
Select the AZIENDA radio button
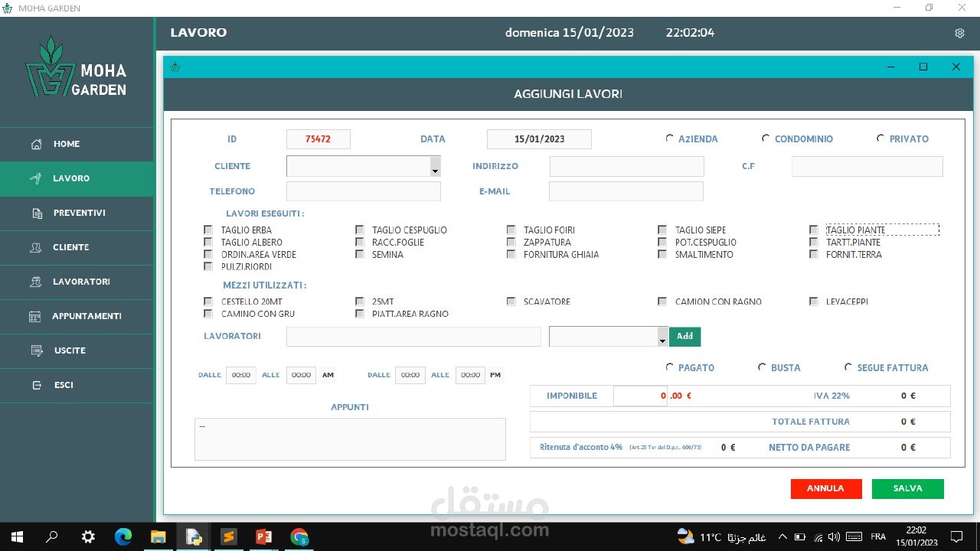pyautogui.click(x=670, y=139)
